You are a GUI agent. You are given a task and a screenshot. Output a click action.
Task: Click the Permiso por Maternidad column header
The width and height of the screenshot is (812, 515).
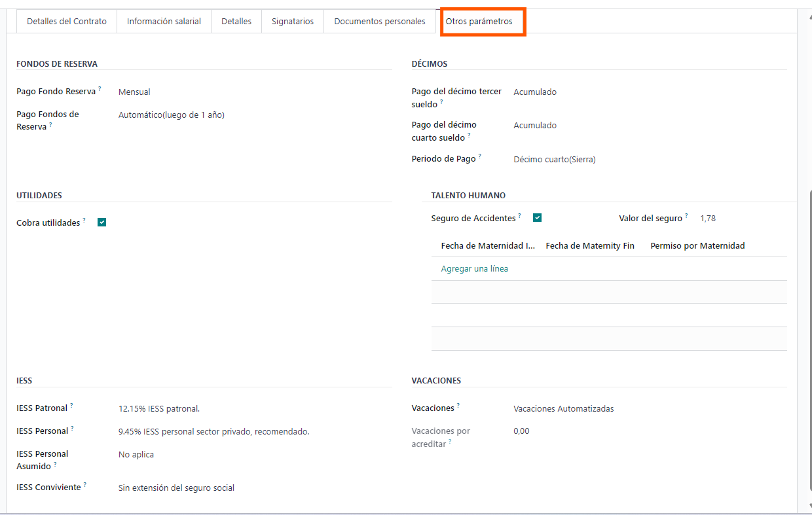click(697, 246)
